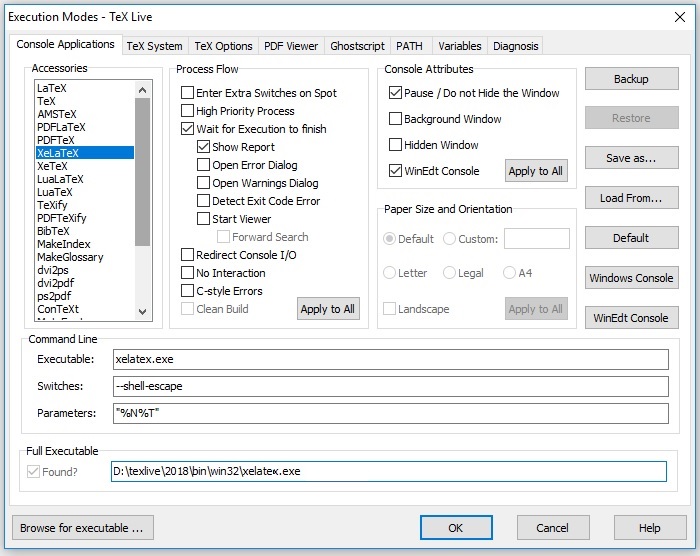Select BibTeX in the list
This screenshot has height=556, width=700.
click(x=85, y=231)
